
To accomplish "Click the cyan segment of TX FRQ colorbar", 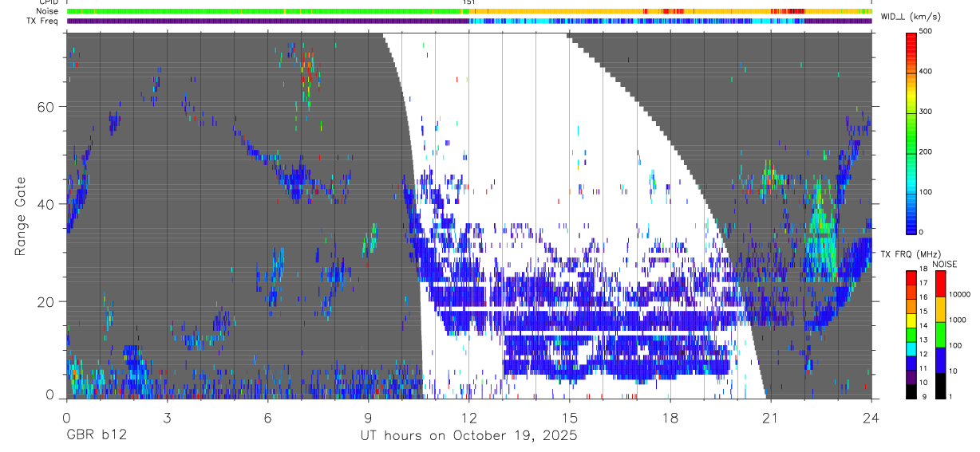I will [x=911, y=348].
